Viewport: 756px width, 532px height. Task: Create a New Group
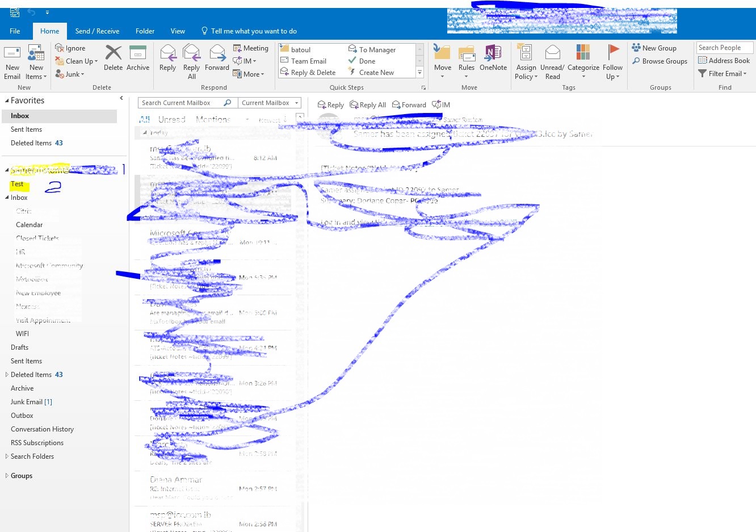pyautogui.click(x=654, y=48)
